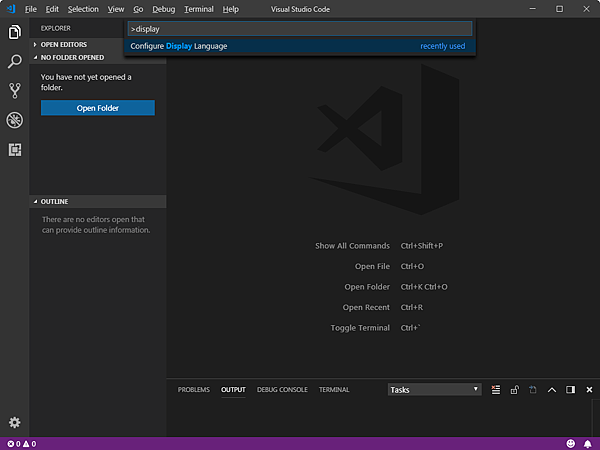Screen dimensions: 600x450
Task: Open the Tasks output channel dropdown
Action: point(434,390)
